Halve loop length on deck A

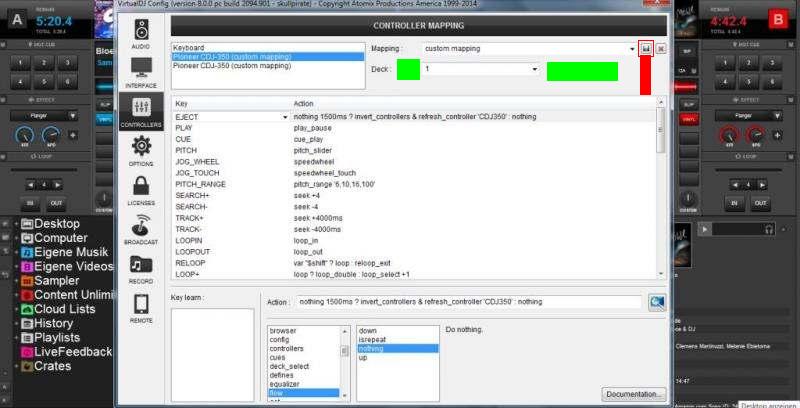(x=31, y=185)
